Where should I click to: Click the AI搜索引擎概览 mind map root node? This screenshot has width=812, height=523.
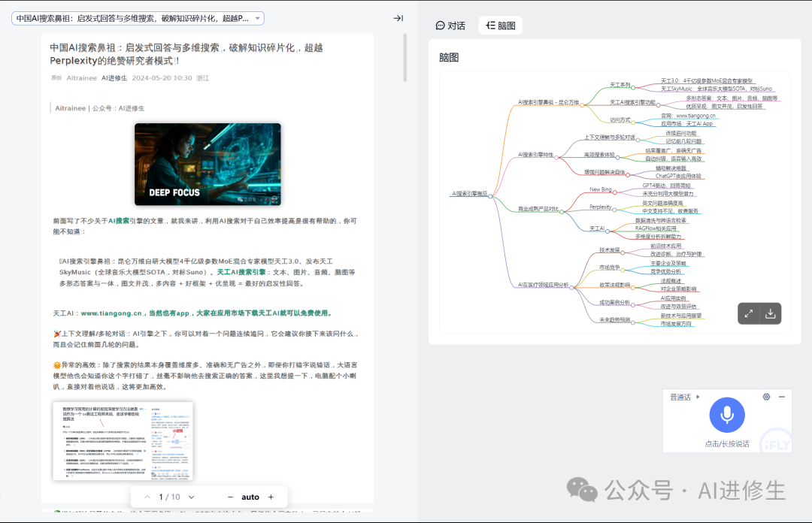470,194
